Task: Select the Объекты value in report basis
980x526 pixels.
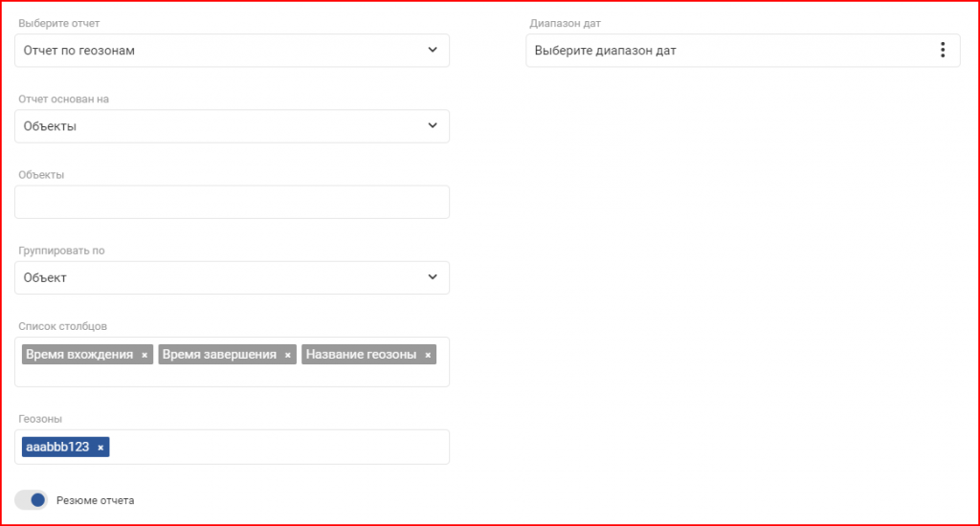Action: pos(50,126)
